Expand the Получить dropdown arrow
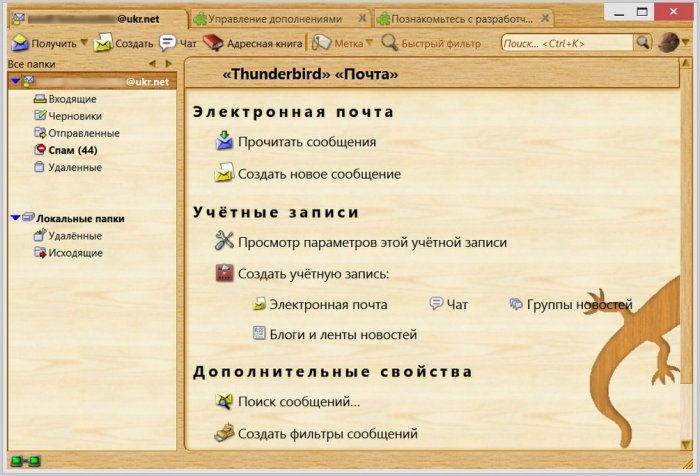This screenshot has height=476, width=700. (84, 43)
